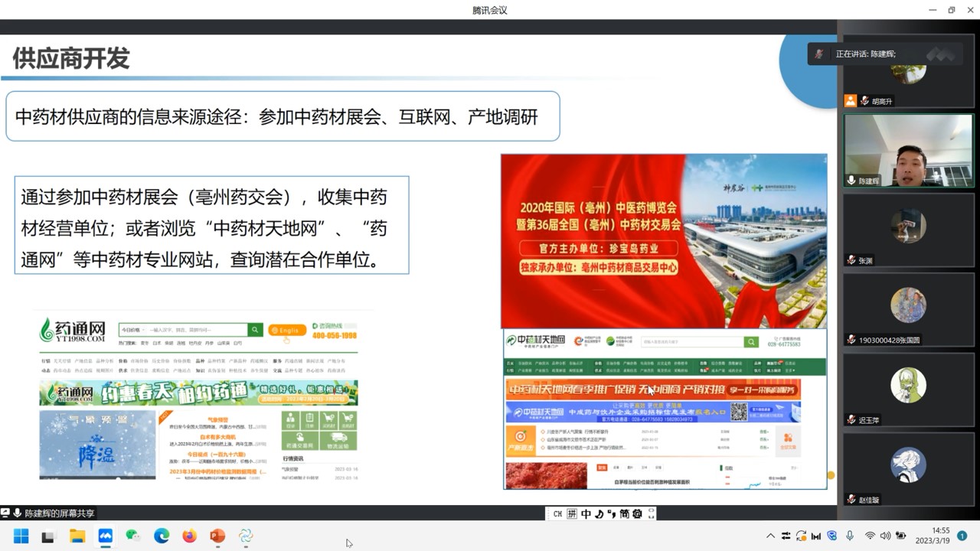Open Tencent Meeting from the taskbar
The image size is (980, 551).
105,536
